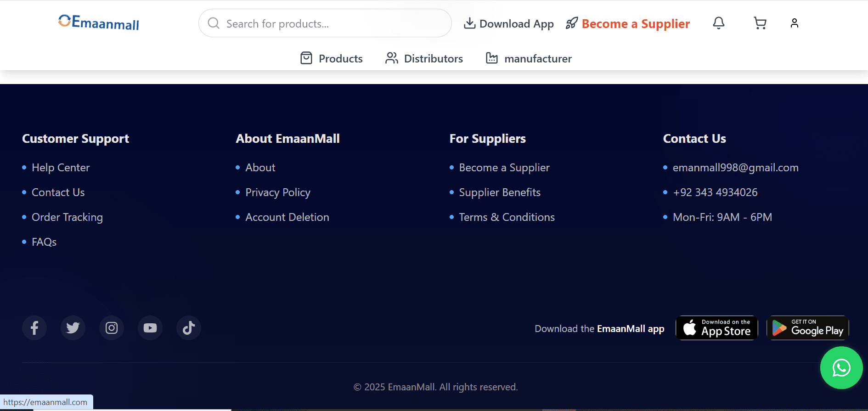Image resolution: width=868 pixels, height=411 pixels.
Task: Select the manufacturer menu item
Action: (x=529, y=58)
